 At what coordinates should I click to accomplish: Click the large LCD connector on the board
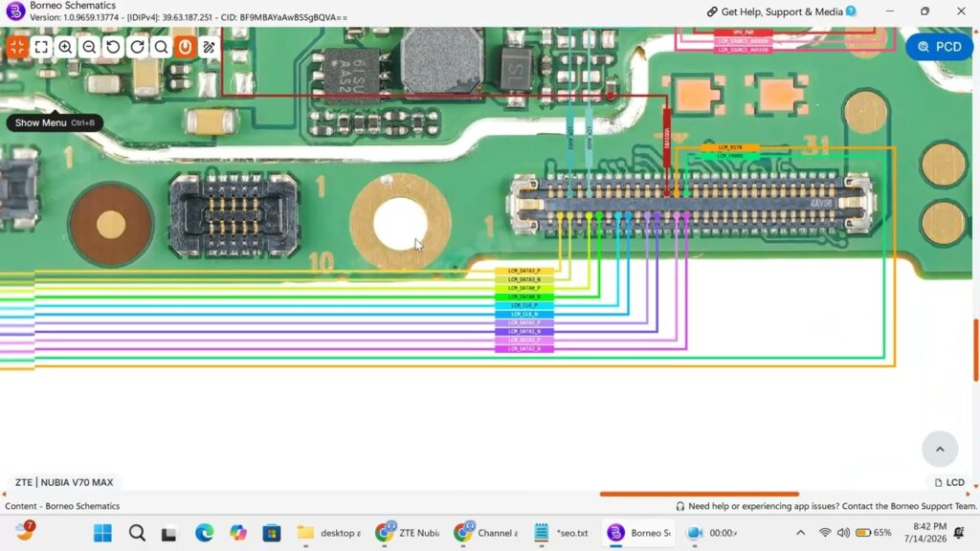694,205
